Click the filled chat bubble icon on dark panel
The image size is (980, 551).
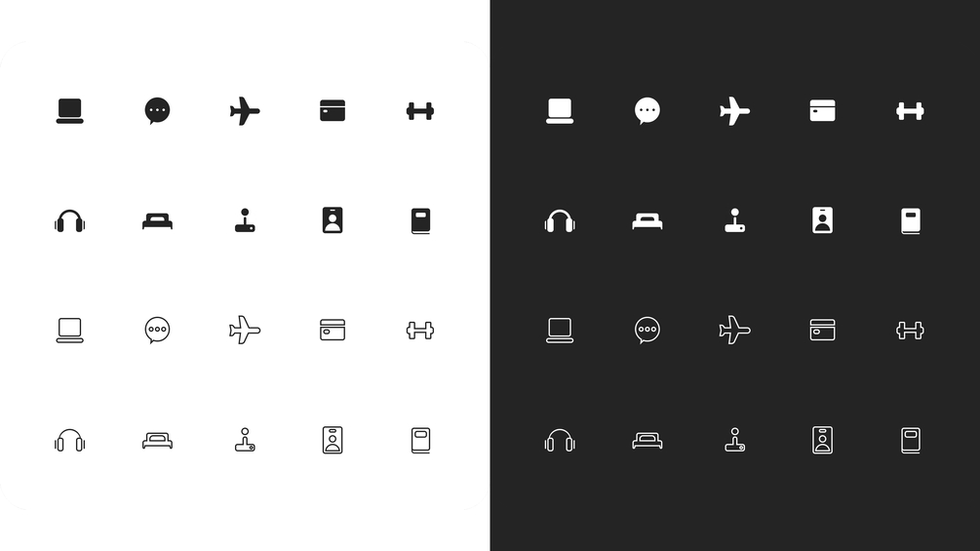coord(647,111)
